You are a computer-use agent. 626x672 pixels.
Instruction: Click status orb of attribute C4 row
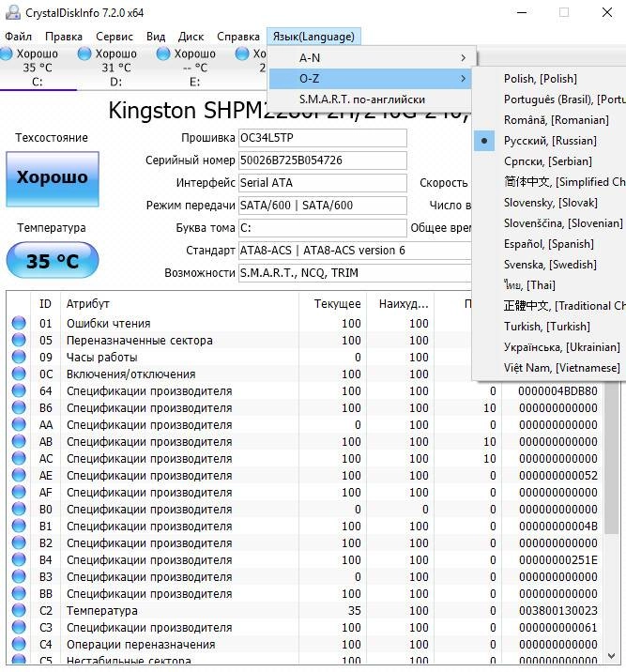[x=19, y=644]
